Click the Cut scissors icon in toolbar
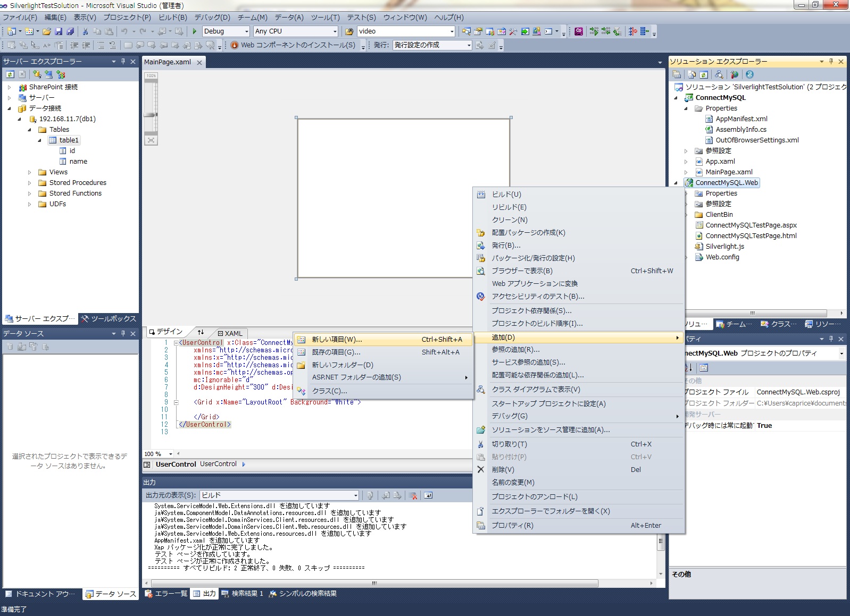The image size is (850, 616). point(85,31)
